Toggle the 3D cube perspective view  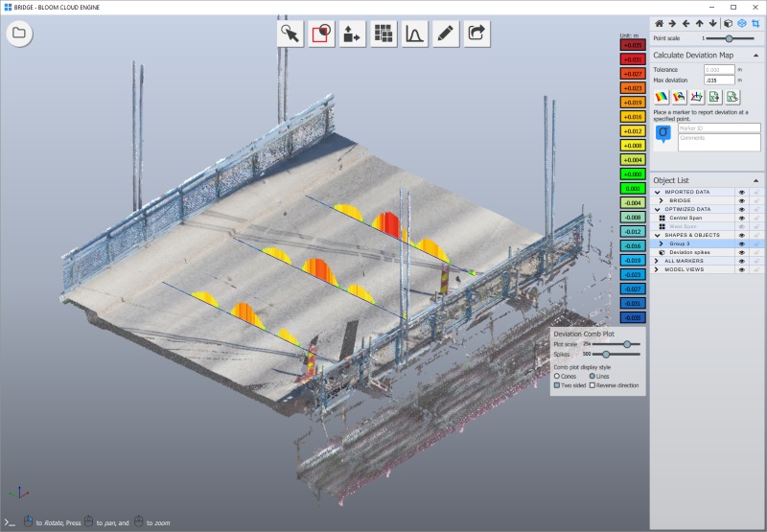(728, 23)
